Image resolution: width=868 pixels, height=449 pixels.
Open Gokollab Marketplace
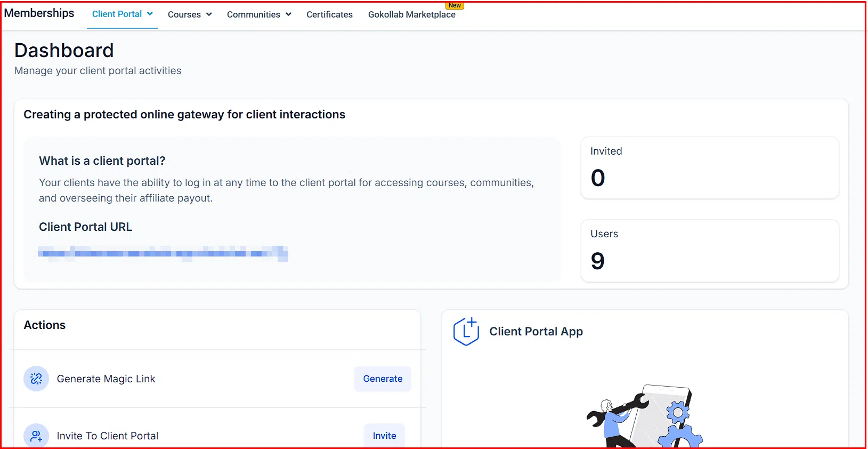coord(411,14)
